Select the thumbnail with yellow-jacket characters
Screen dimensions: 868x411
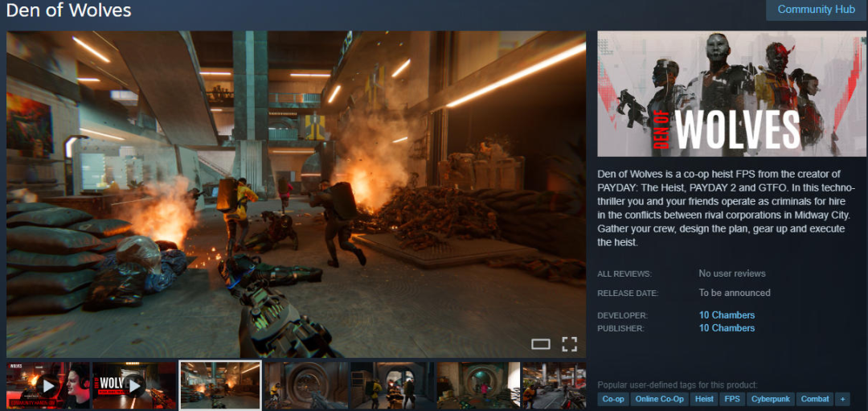click(392, 385)
